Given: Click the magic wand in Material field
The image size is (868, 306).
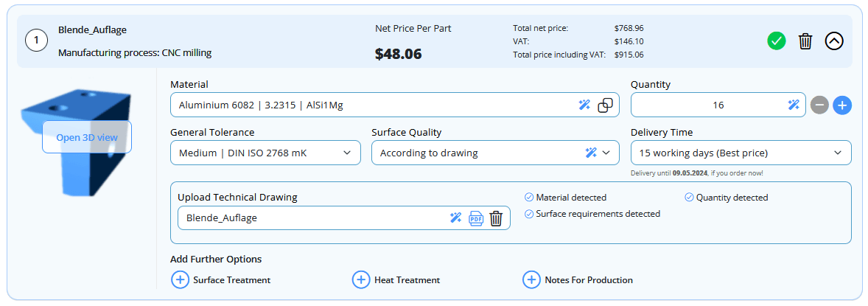Looking at the screenshot, I should pyautogui.click(x=584, y=105).
